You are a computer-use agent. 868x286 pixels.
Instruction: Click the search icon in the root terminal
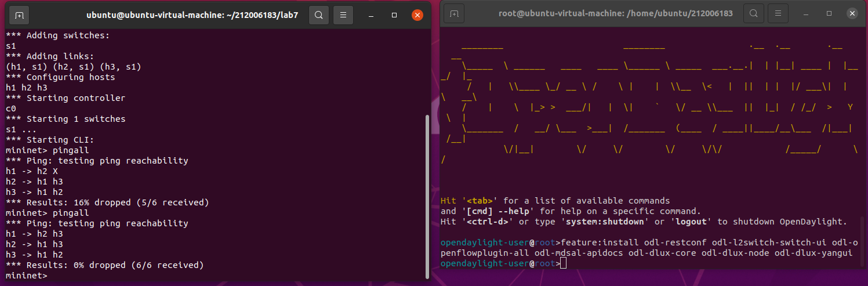point(753,13)
